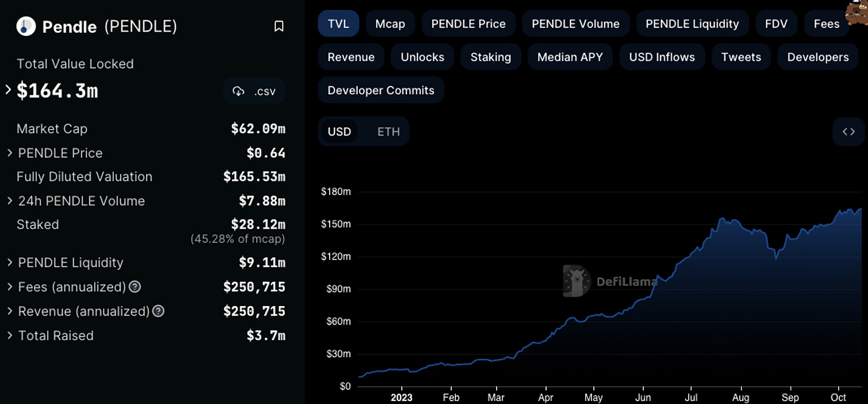Enable Median APY chart metric
Screen dimensions: 868x404
point(570,57)
